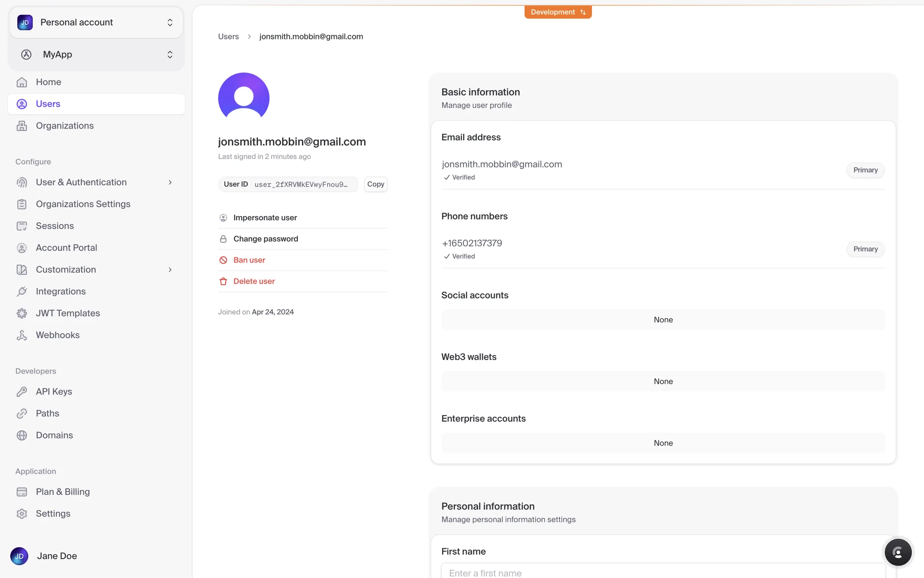This screenshot has height=578, width=924.
Task: Switch environment via Development badge
Action: [x=558, y=12]
